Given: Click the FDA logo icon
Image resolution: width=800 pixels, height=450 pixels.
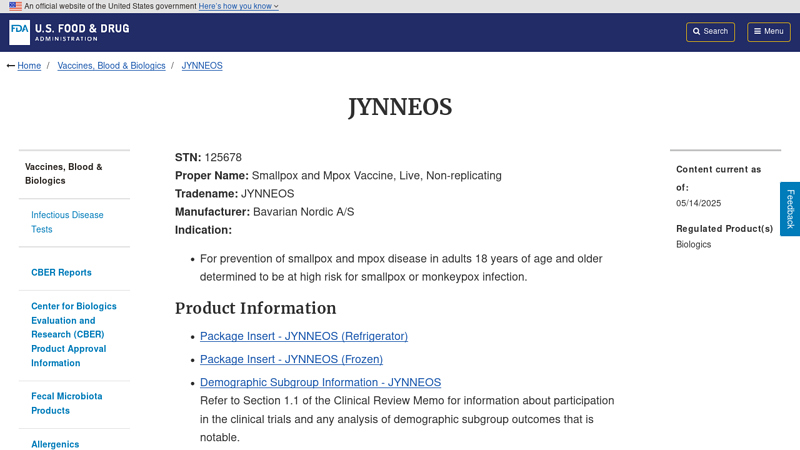Looking at the screenshot, I should point(19,33).
